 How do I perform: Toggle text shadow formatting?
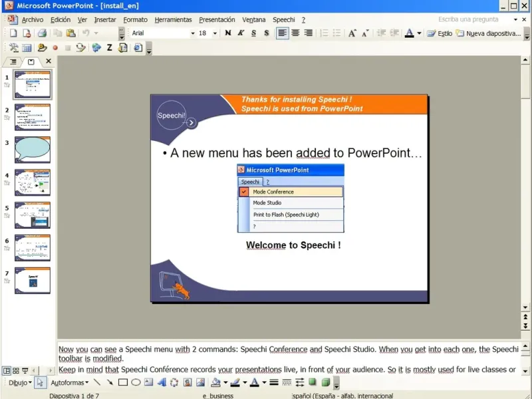(x=267, y=33)
